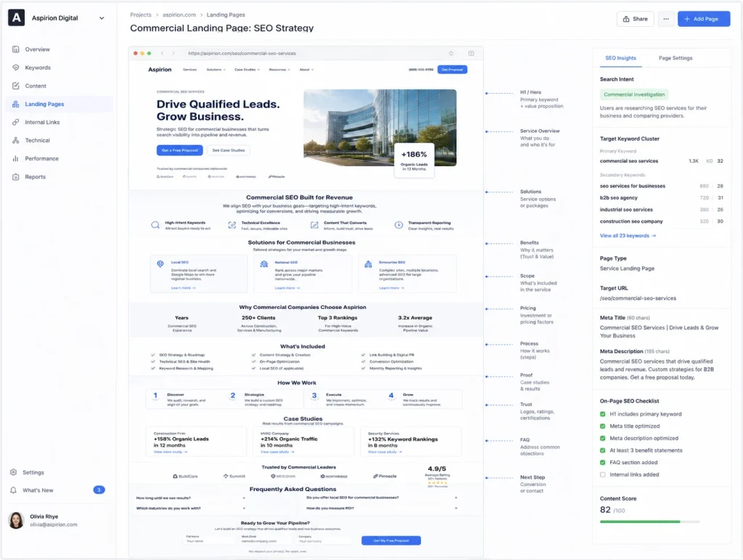
Task: Expand the Resources menu in preview nav
Action: click(x=279, y=70)
